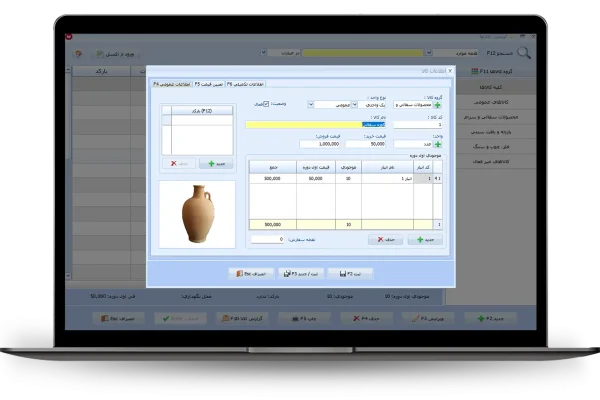The width and height of the screenshot is (600, 400).
Task: Click the item code field containing 1
Action: point(418,125)
